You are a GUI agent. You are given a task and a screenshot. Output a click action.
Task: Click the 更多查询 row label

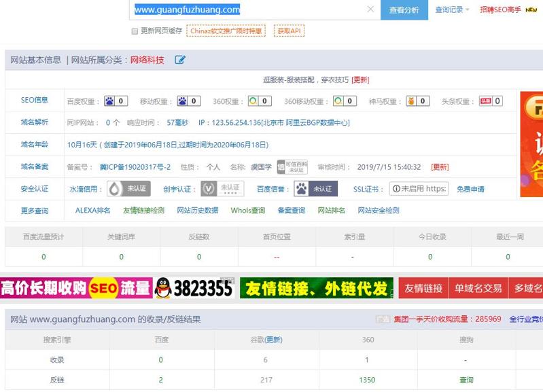34,211
